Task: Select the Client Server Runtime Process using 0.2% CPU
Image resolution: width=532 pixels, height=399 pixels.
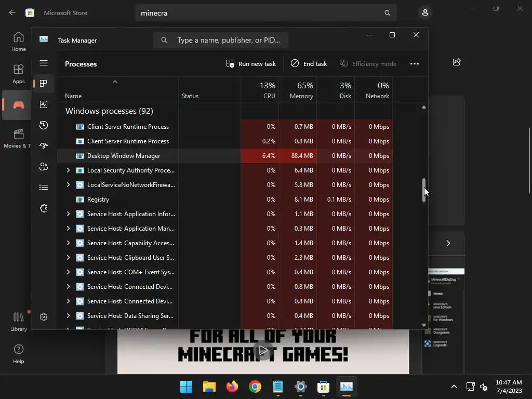Action: coord(225,141)
